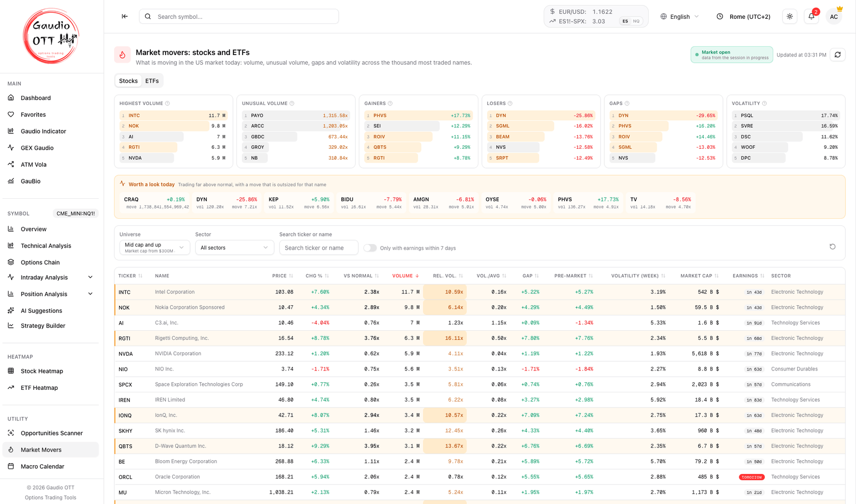Click the Market open status badge

pyautogui.click(x=732, y=55)
